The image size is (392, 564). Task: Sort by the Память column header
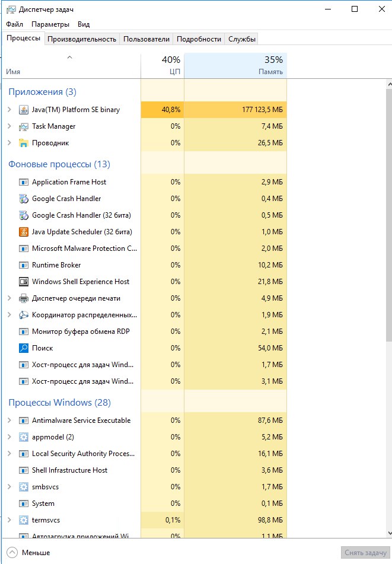click(235, 65)
